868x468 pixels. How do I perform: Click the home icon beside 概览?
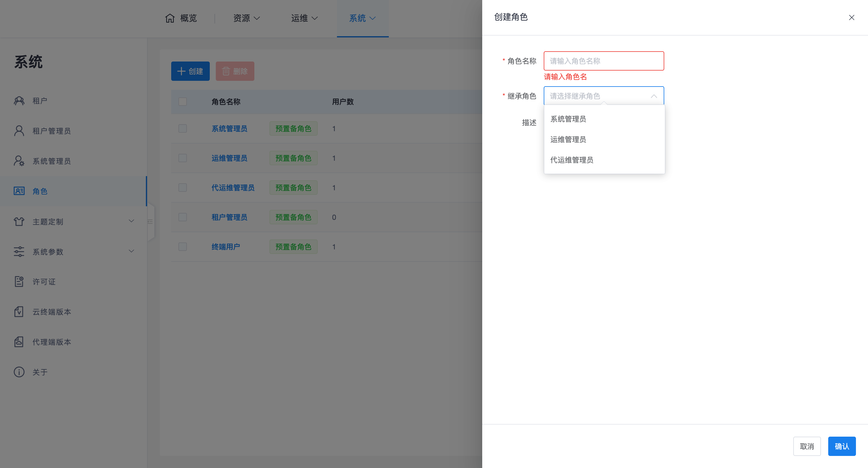coord(170,18)
